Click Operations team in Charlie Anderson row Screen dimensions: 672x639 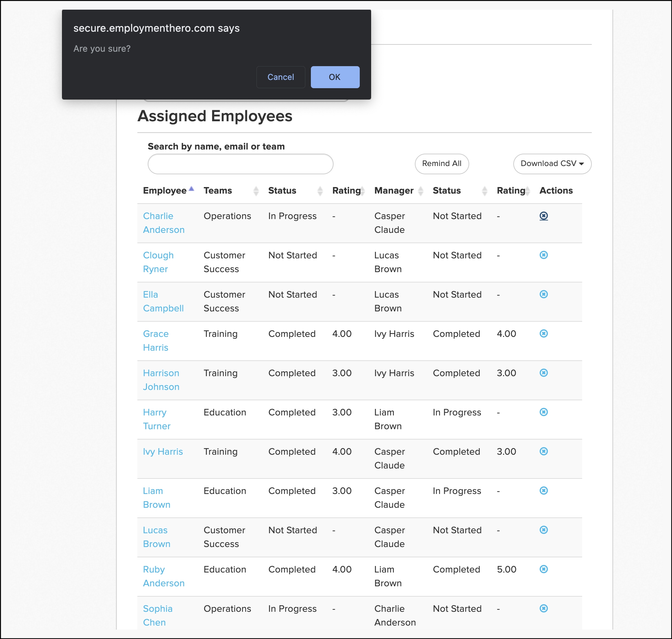pos(227,216)
